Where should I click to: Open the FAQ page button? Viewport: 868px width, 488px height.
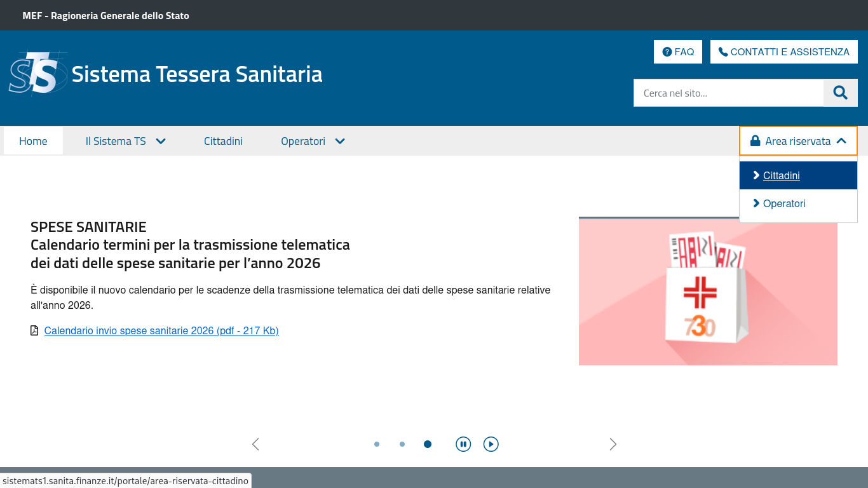pos(678,52)
